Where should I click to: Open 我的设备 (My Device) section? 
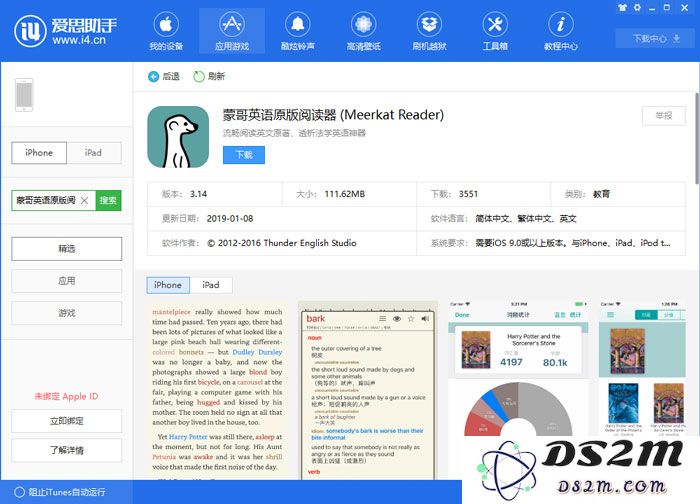click(x=166, y=31)
